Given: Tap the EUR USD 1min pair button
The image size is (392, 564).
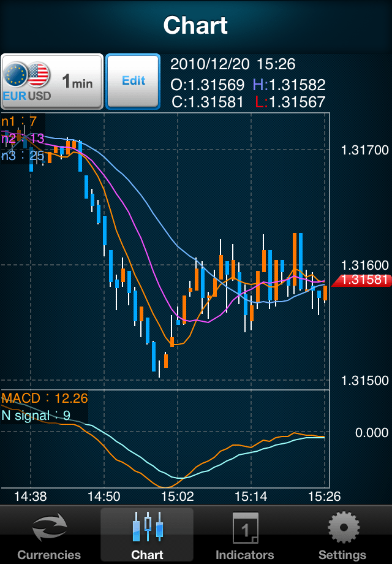Looking at the screenshot, I should tap(52, 82).
